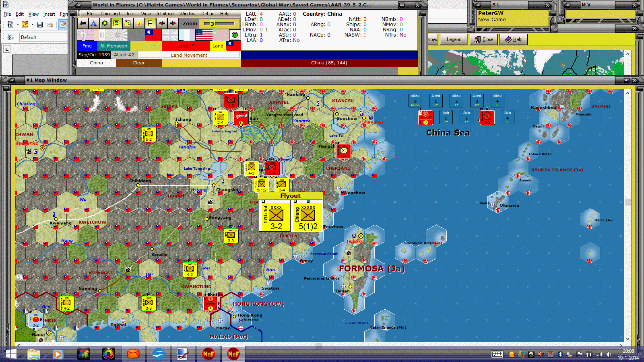
Task: Select the Chiang 5(1)2 unit in Flyout
Action: coord(308,217)
